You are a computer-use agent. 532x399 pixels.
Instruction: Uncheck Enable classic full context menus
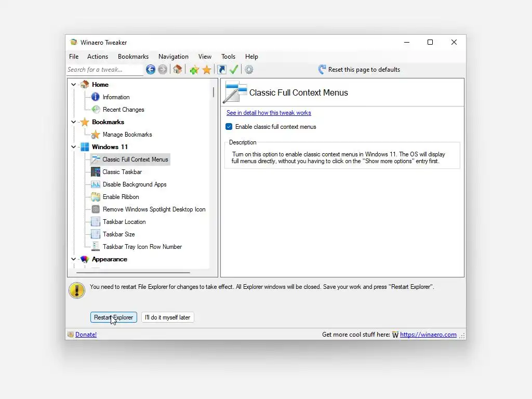[229, 127]
